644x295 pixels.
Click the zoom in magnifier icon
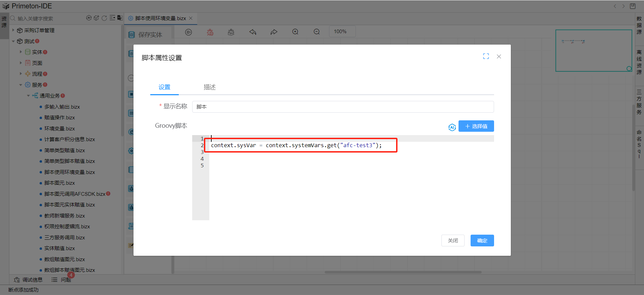(x=295, y=32)
